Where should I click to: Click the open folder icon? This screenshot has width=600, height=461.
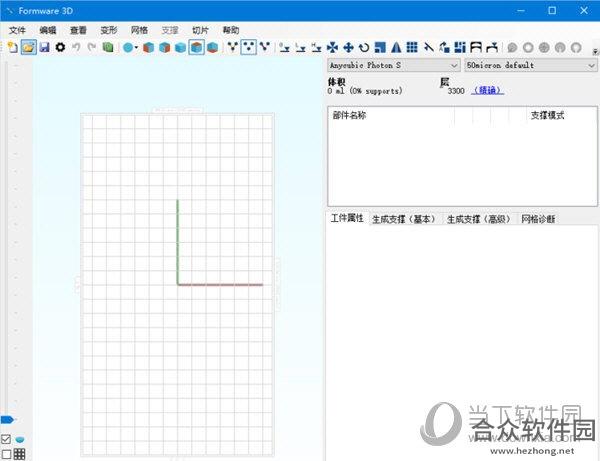tap(29, 47)
